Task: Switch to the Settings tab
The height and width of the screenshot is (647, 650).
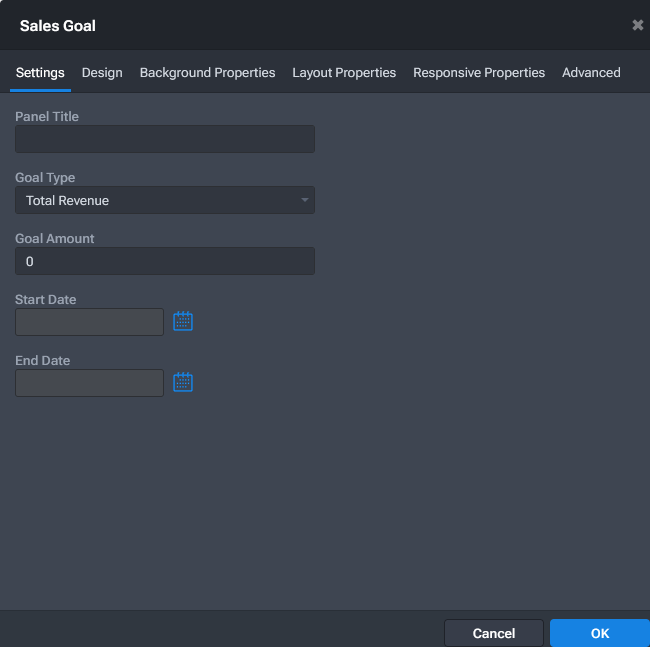Action: [40, 73]
